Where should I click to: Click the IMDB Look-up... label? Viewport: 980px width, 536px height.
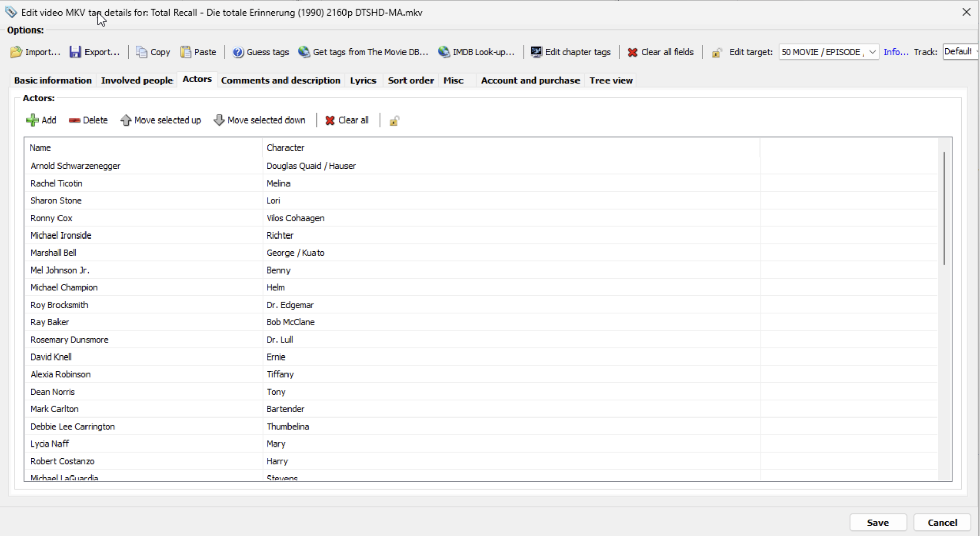483,52
